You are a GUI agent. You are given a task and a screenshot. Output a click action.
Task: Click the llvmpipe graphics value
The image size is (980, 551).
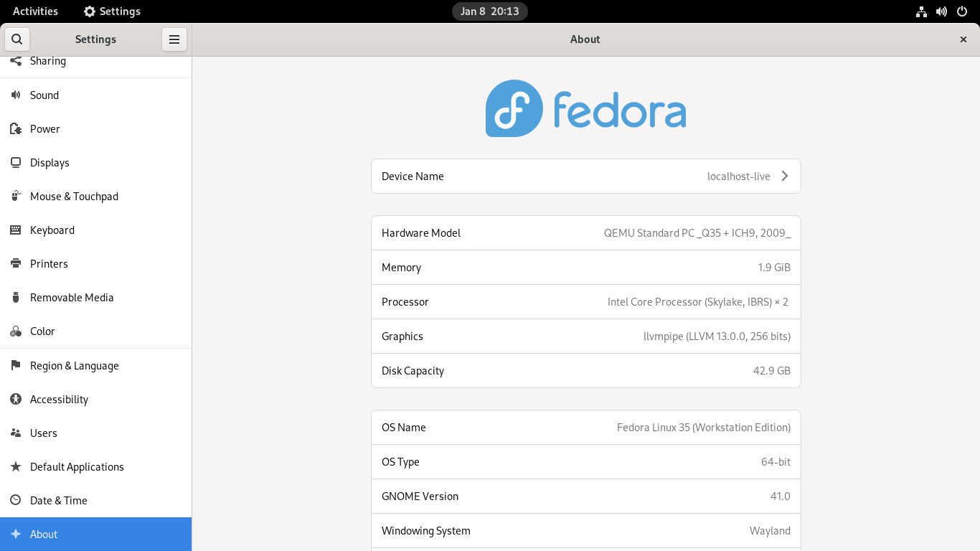click(717, 336)
